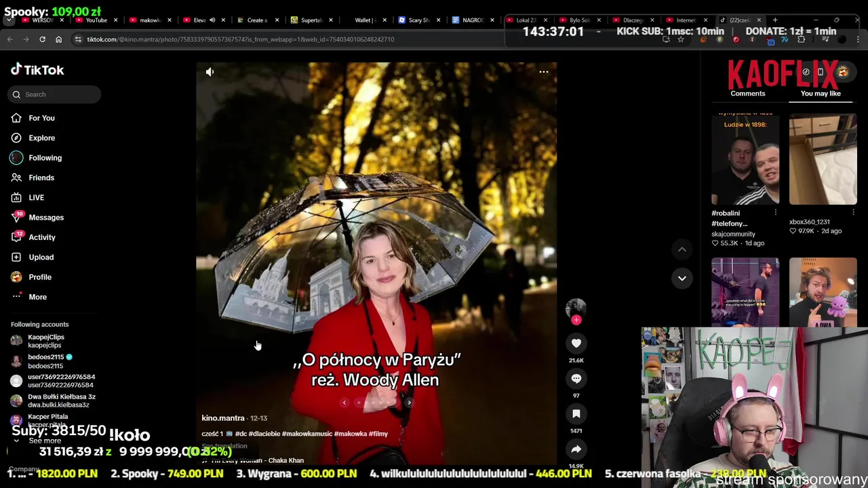Image resolution: width=868 pixels, height=488 pixels.
Task: Click the TikTok logo
Action: tap(37, 70)
